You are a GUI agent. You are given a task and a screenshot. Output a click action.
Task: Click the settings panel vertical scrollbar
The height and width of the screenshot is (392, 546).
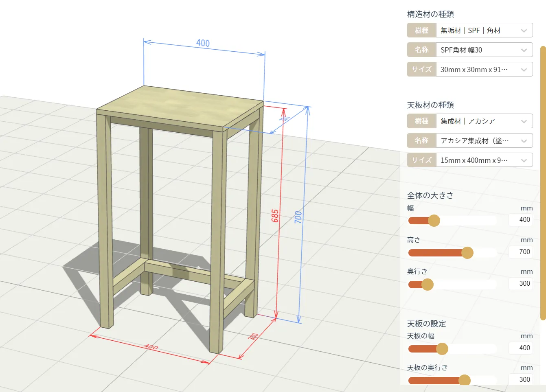pos(543,183)
